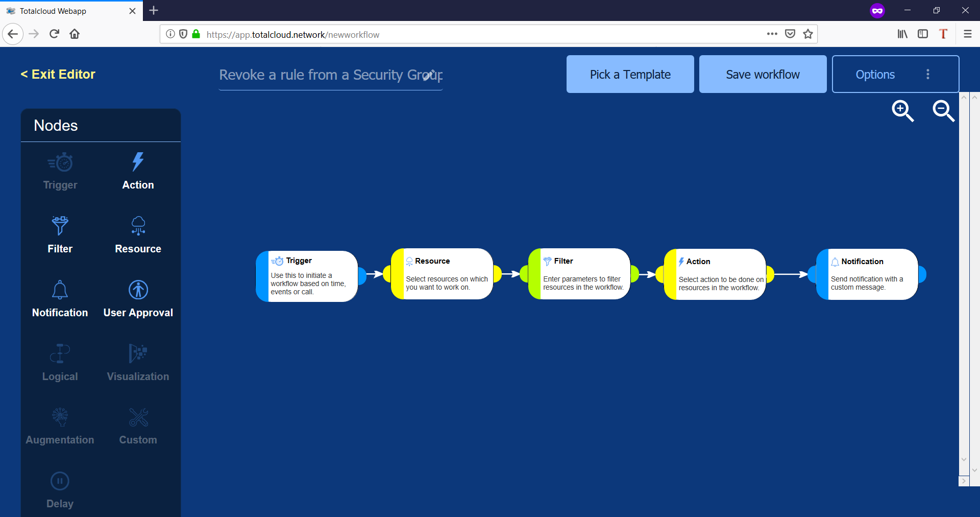The width and height of the screenshot is (980, 517).
Task: Click the Nodes panel heading
Action: (56, 126)
